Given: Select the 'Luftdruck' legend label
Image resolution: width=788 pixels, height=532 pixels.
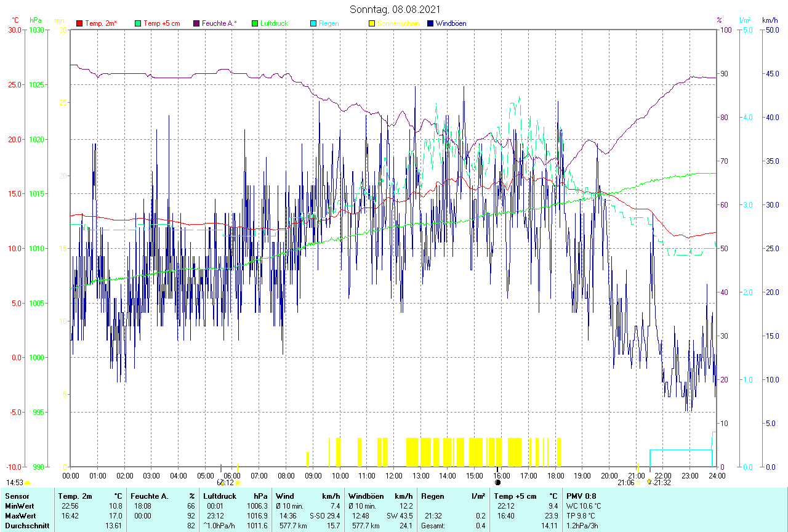Looking at the screenshot, I should pyautogui.click(x=274, y=23).
